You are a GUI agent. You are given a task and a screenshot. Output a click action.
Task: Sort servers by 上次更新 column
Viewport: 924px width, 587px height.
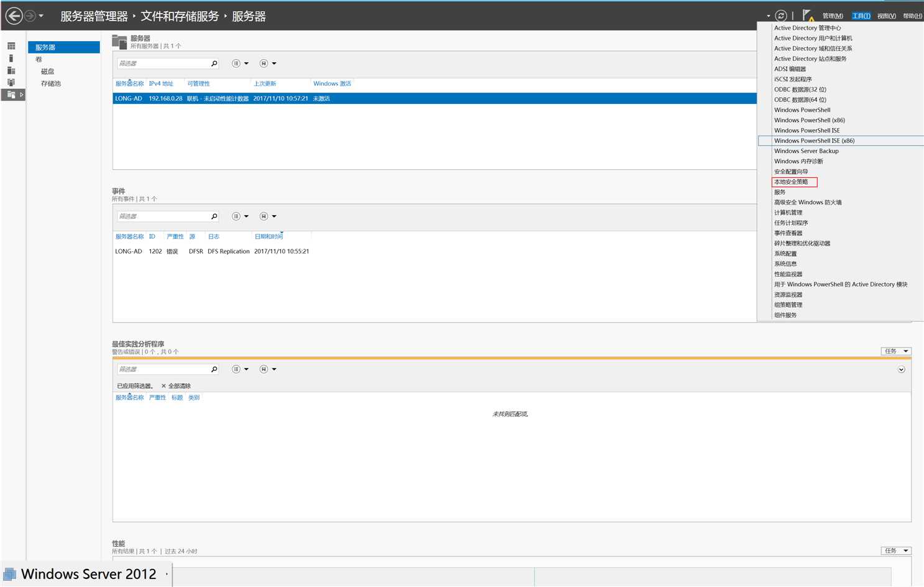point(265,83)
